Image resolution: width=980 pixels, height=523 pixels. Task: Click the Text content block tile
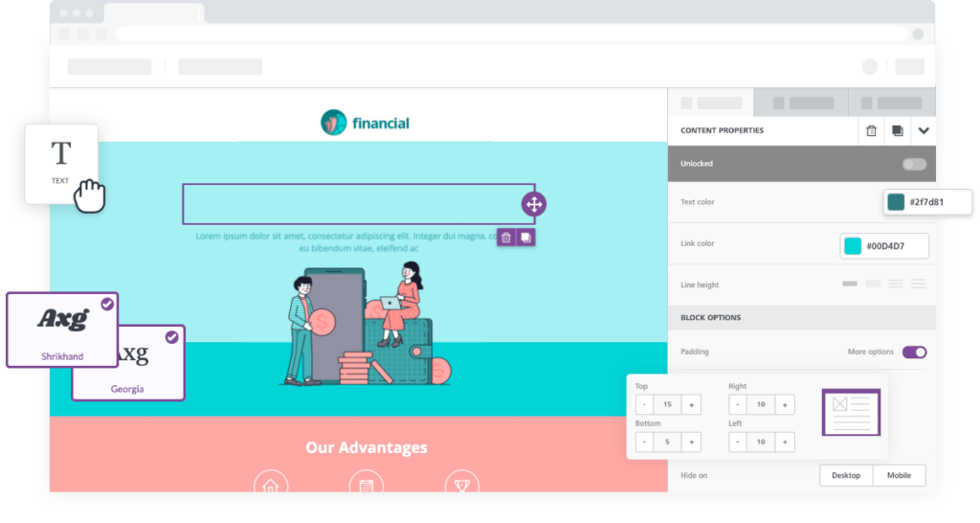tap(61, 164)
